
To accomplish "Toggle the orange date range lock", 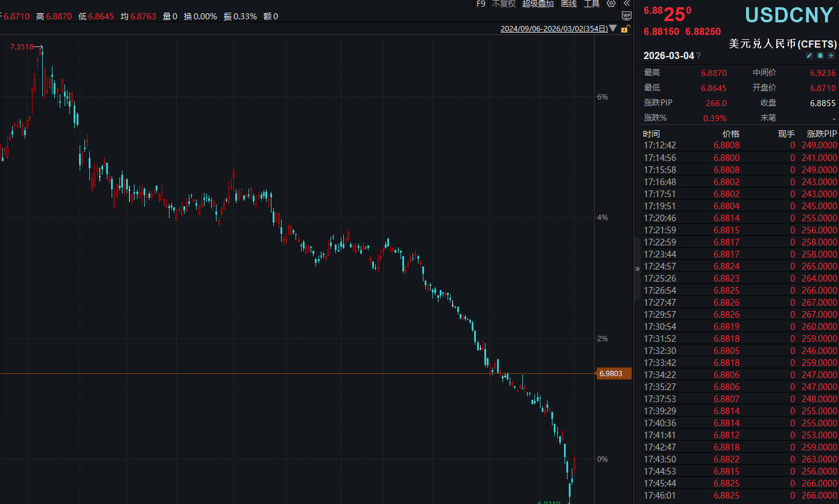I will click(625, 28).
